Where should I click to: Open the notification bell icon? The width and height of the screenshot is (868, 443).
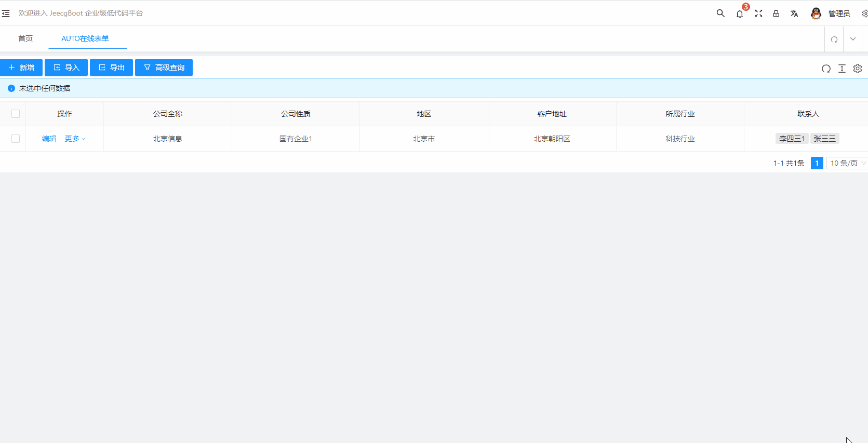coord(740,14)
